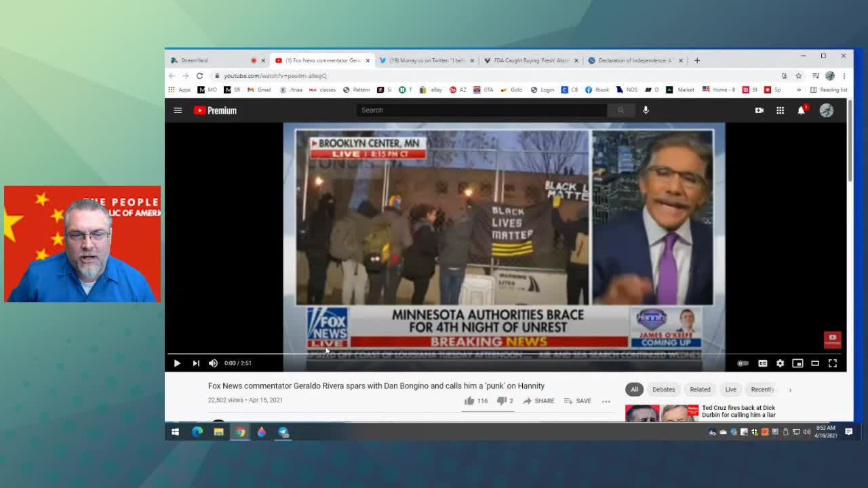The image size is (868, 488).
Task: Open the Apps bookmark shortcut
Action: (x=180, y=89)
